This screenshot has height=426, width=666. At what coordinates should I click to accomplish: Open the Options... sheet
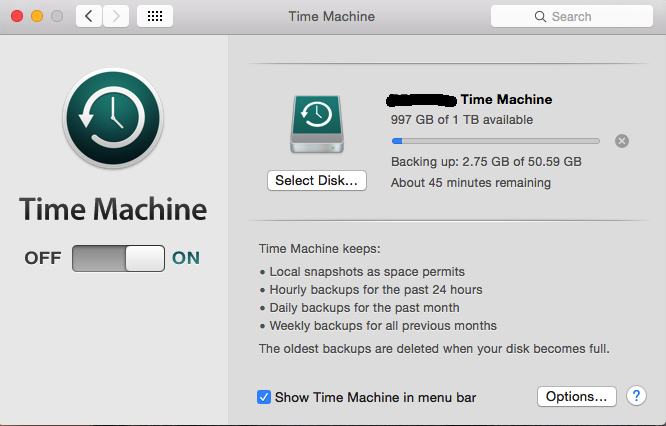[x=576, y=396]
